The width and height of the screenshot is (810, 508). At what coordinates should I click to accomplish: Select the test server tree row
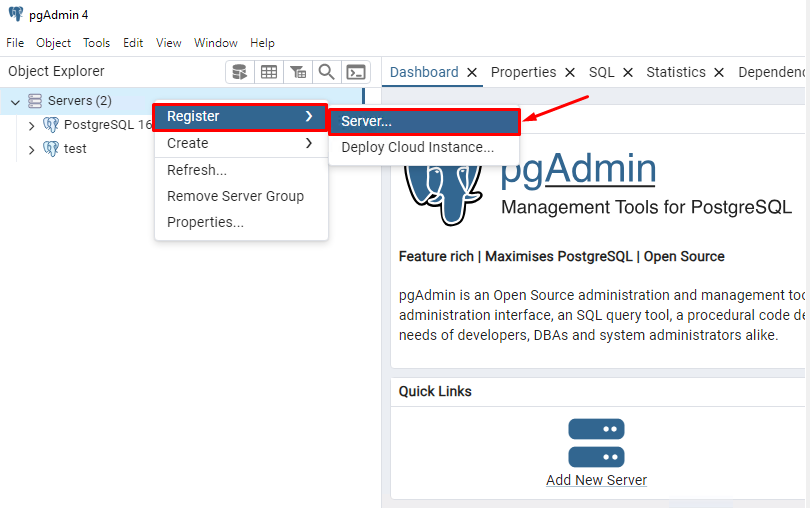[75, 149]
